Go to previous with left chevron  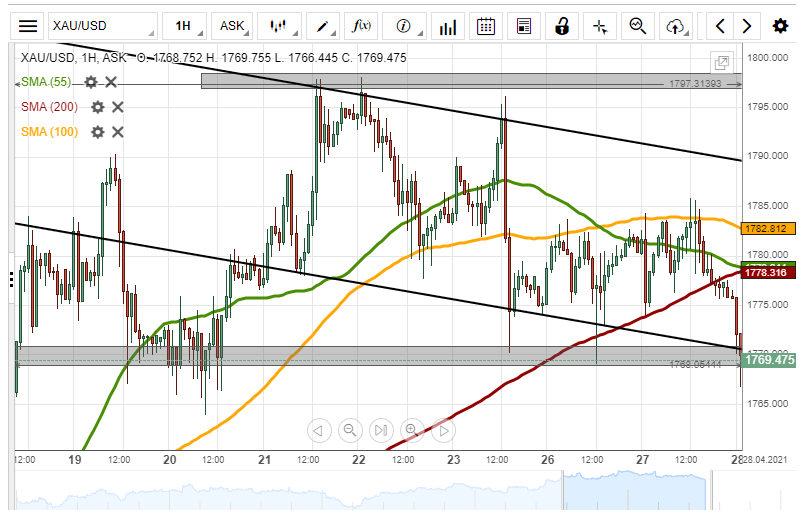720,26
